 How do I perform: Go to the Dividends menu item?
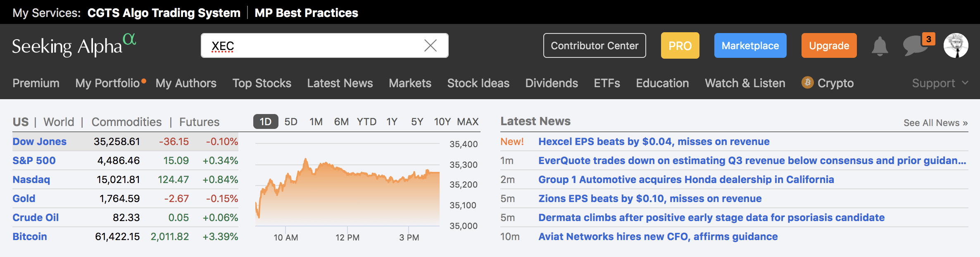click(x=551, y=83)
